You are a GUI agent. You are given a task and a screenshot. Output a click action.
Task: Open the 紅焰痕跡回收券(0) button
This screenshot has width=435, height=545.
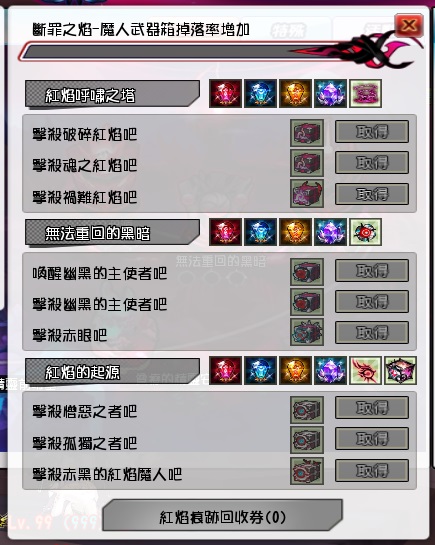click(222, 515)
